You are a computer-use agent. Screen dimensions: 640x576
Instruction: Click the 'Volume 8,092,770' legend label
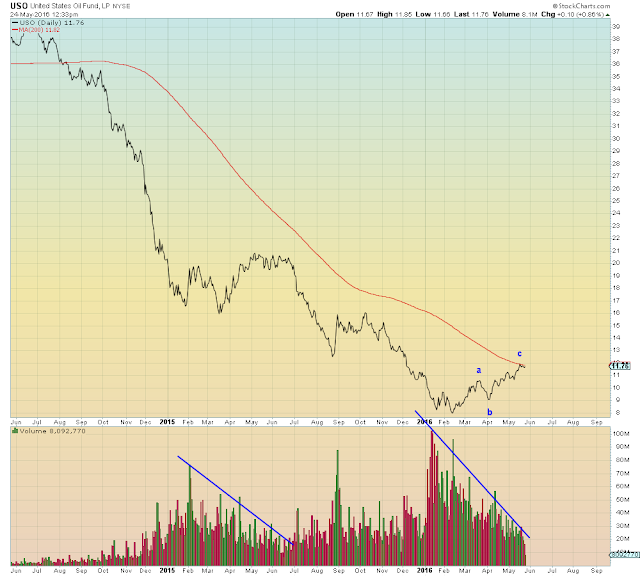point(53,431)
